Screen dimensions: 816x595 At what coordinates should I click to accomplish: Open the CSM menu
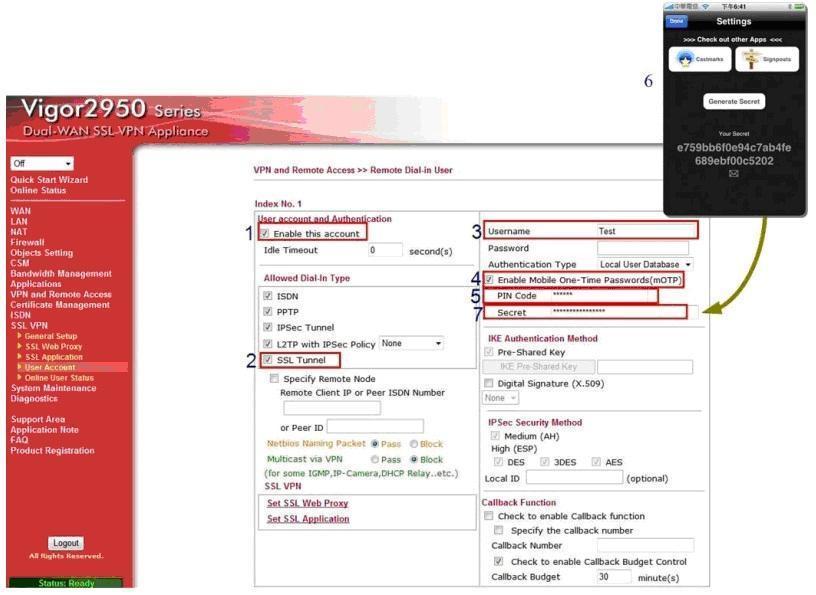coord(20,263)
